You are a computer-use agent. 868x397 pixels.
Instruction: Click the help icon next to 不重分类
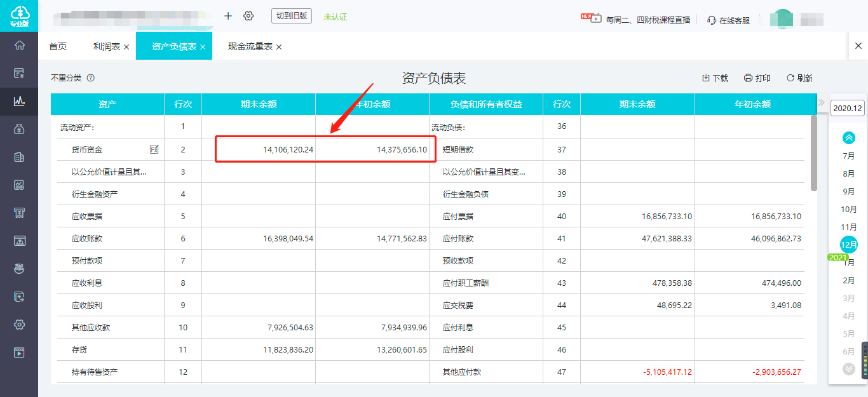[90, 77]
